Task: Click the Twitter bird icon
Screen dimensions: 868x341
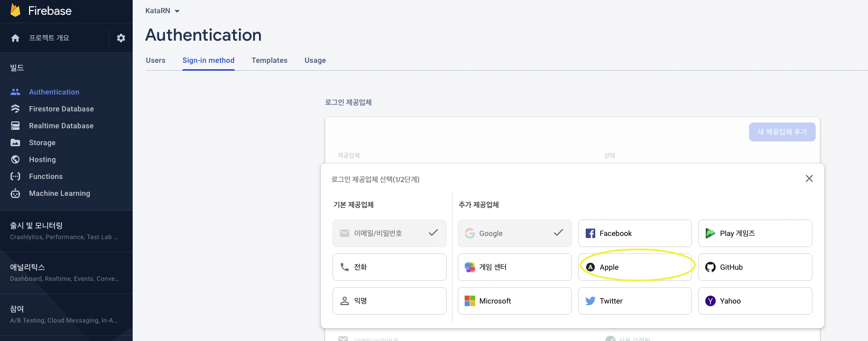Action: 590,301
